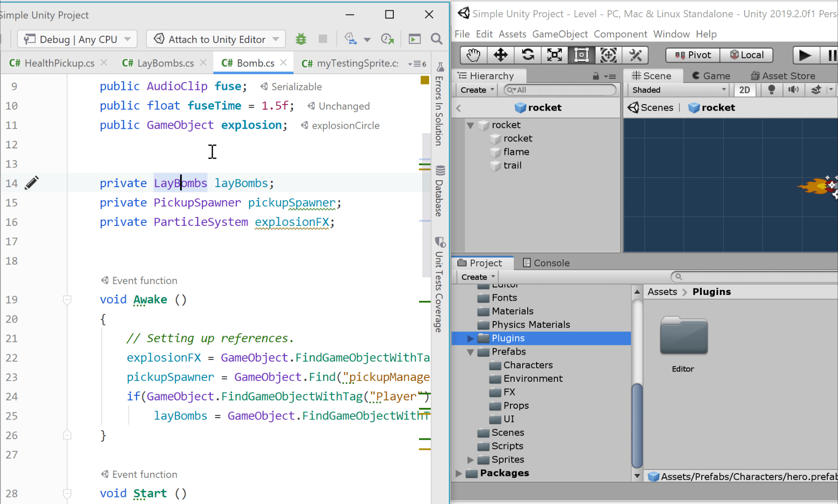This screenshot has width=838, height=504.
Task: Open the Shaded draw mode dropdown
Action: point(677,90)
